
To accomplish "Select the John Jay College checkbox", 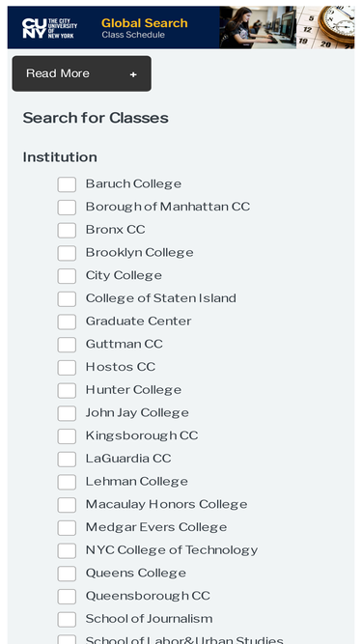I will [x=67, y=413].
